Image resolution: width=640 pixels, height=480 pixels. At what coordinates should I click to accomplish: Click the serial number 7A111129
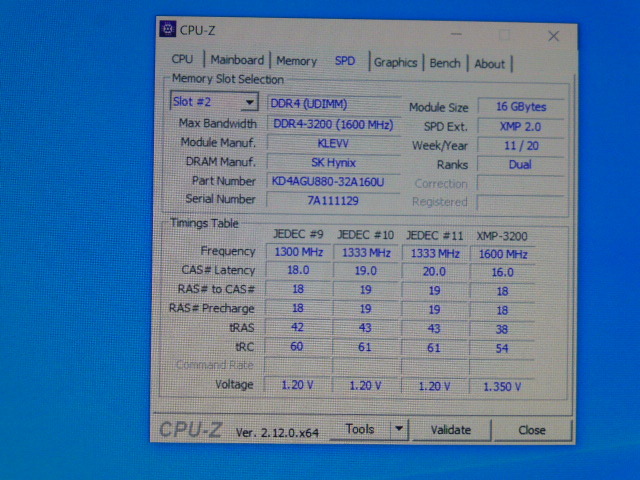[334, 200]
